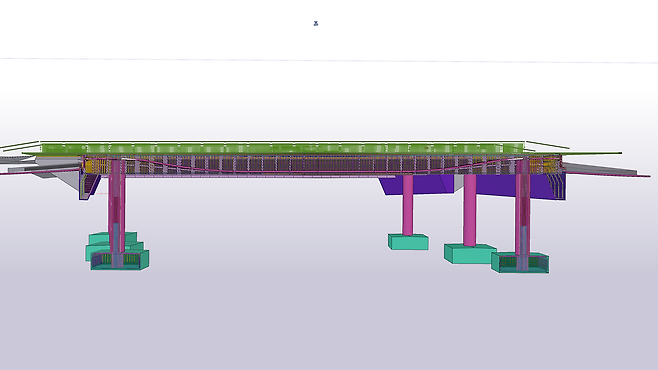This screenshot has width=658, height=370.
Task: Select the purple abutment wall at the left end
Action: (x=89, y=187)
